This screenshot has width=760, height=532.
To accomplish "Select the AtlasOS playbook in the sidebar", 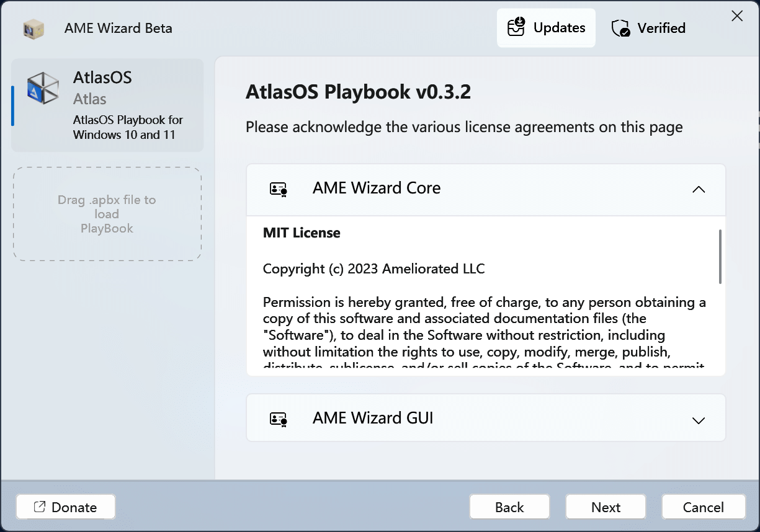I will tap(107, 105).
